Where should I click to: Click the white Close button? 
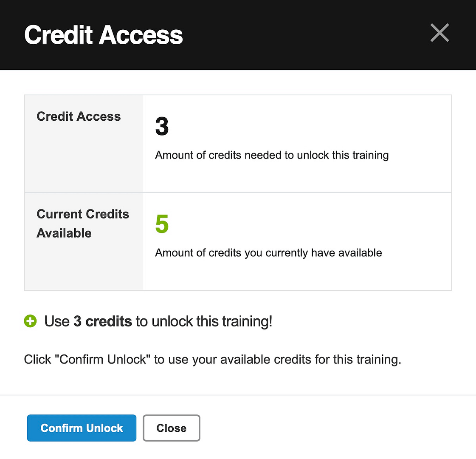(x=171, y=428)
